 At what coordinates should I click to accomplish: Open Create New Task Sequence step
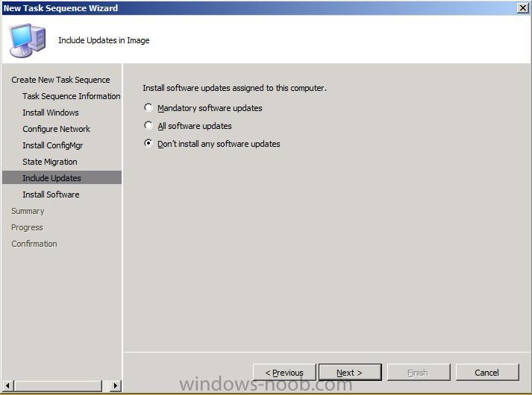pyautogui.click(x=60, y=80)
